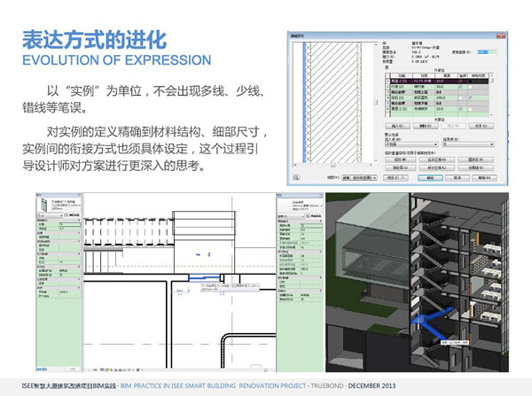
Task: Click the Cancel (取消) button in Edit Assembly dialog
Action: 457,178
